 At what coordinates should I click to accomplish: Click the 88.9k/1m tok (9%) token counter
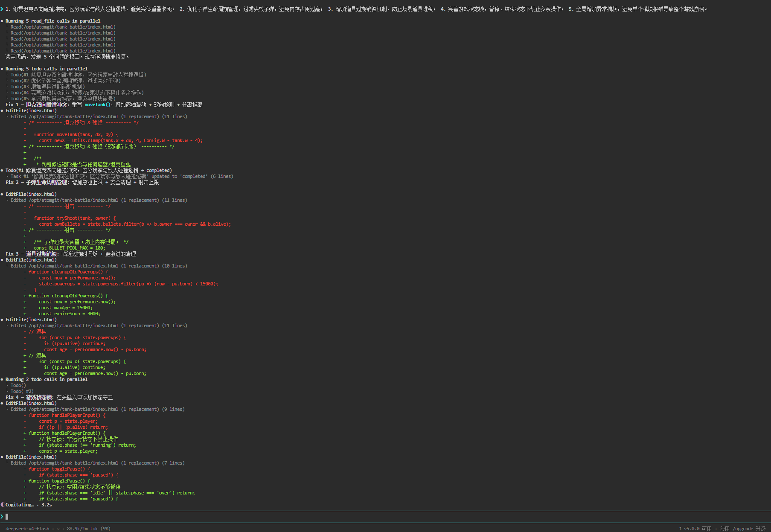point(88,529)
